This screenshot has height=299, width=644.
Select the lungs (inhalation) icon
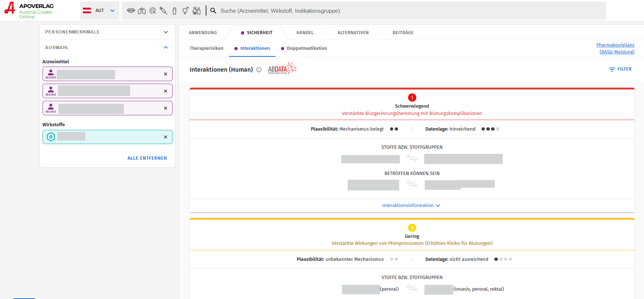coord(142,11)
